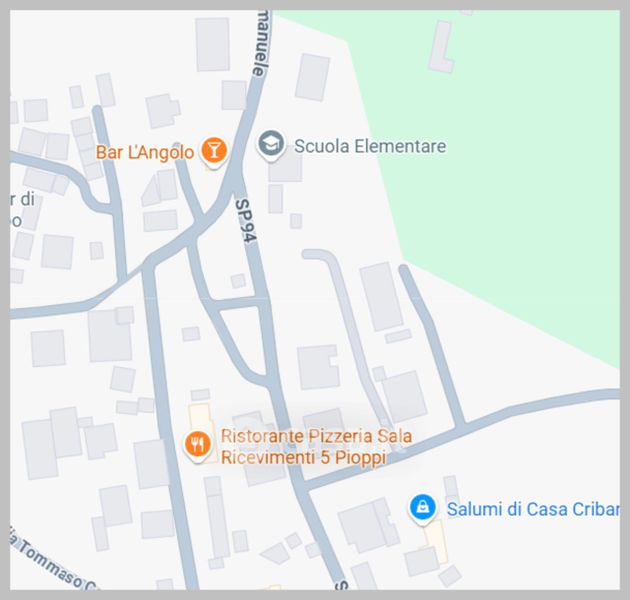Click the L-shaped building in the green area

point(441,47)
